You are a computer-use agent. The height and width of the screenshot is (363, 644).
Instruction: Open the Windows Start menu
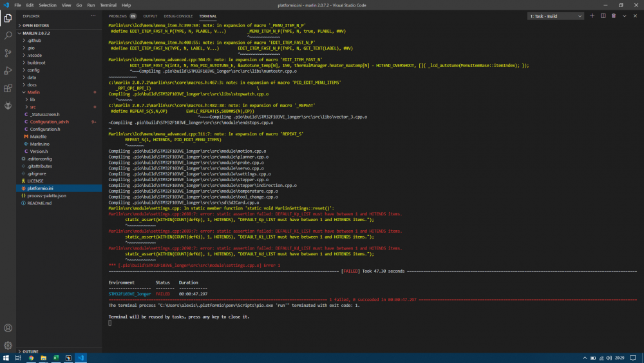6,358
